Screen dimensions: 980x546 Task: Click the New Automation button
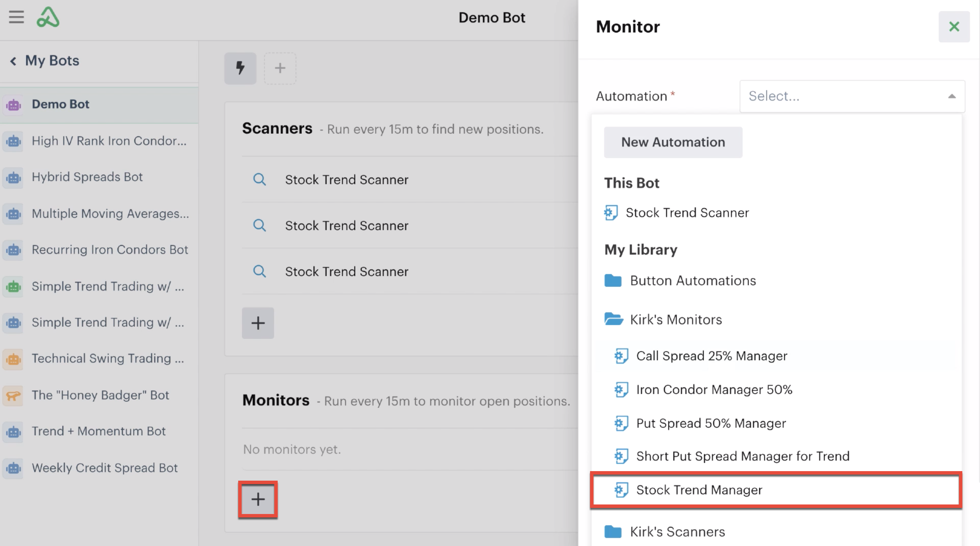pyautogui.click(x=673, y=142)
